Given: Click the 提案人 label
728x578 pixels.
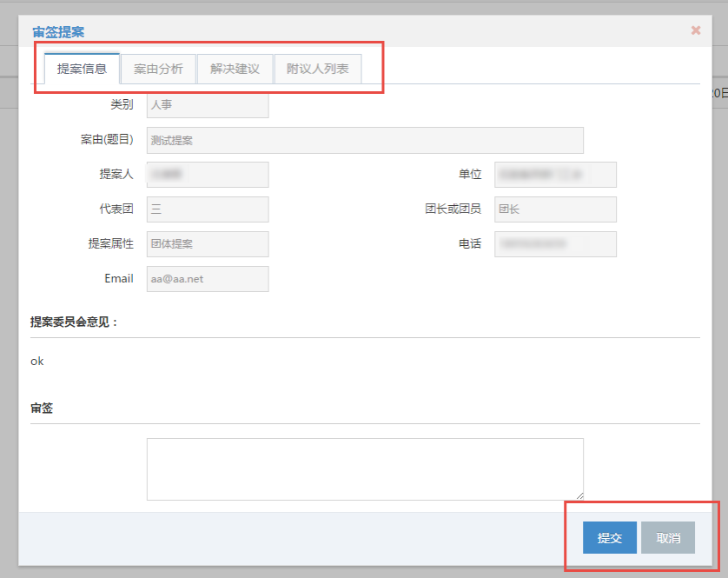Looking at the screenshot, I should (116, 174).
